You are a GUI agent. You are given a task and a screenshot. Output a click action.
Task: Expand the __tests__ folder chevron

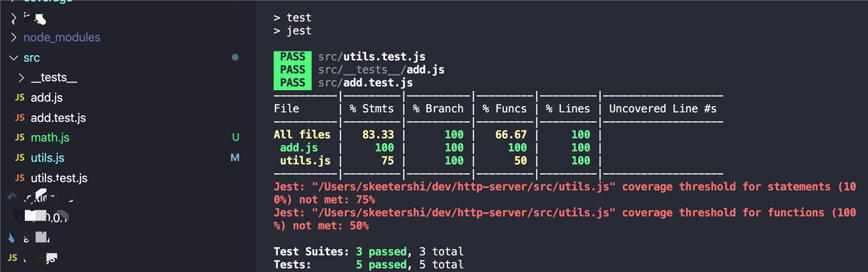tap(21, 78)
